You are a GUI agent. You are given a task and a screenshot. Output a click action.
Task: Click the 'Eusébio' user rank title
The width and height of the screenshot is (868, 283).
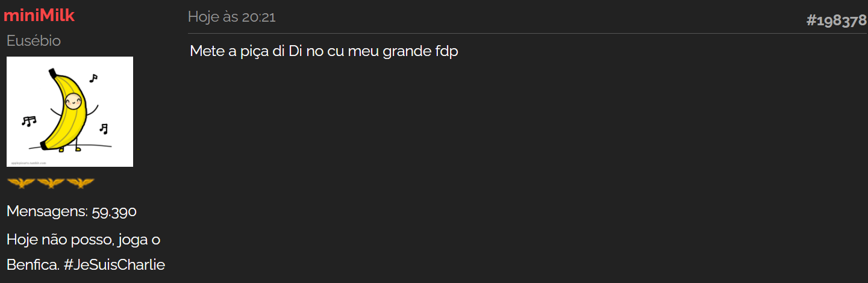(34, 41)
